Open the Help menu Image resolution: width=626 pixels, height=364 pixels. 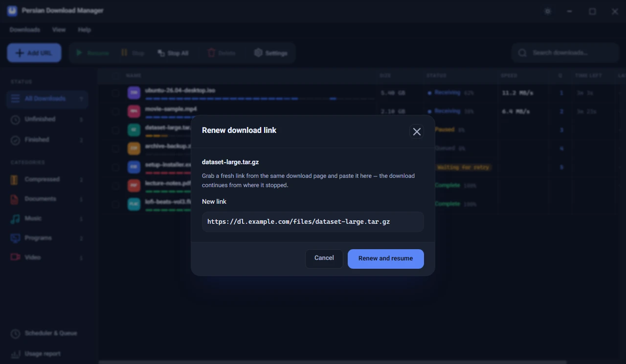pos(85,30)
